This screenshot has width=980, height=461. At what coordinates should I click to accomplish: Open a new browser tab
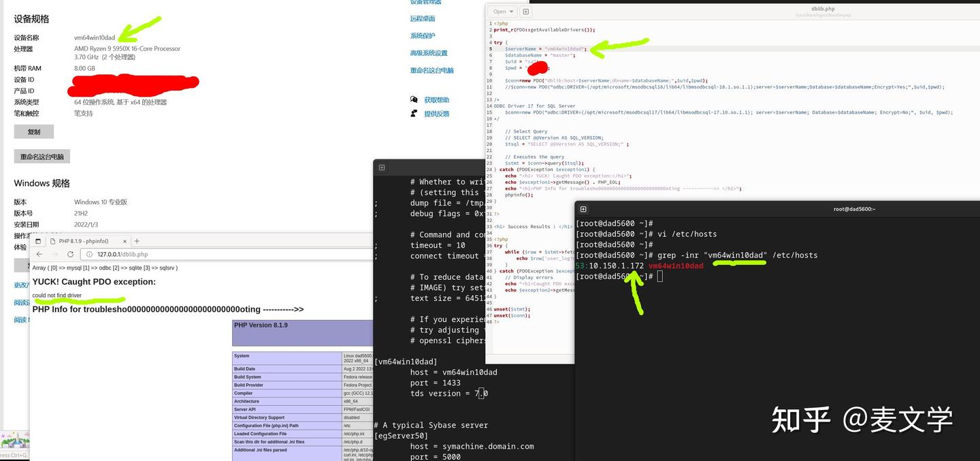point(137,241)
